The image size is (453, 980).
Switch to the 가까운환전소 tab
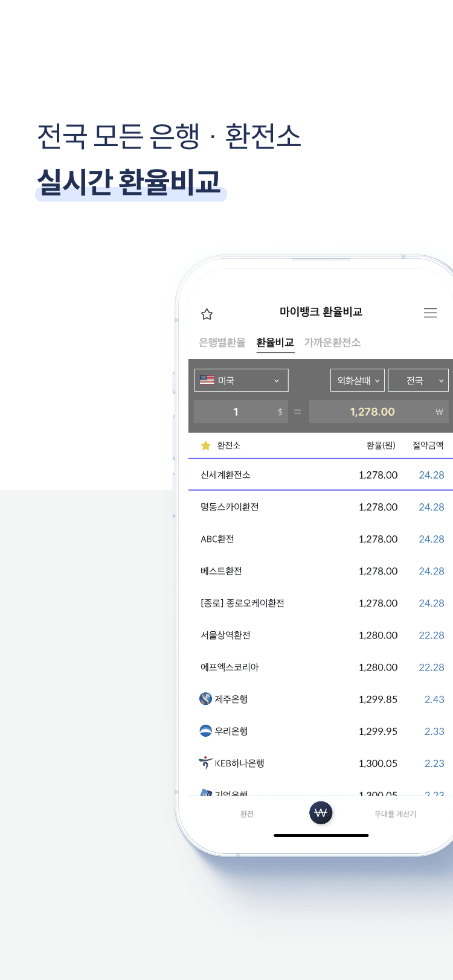(x=332, y=342)
